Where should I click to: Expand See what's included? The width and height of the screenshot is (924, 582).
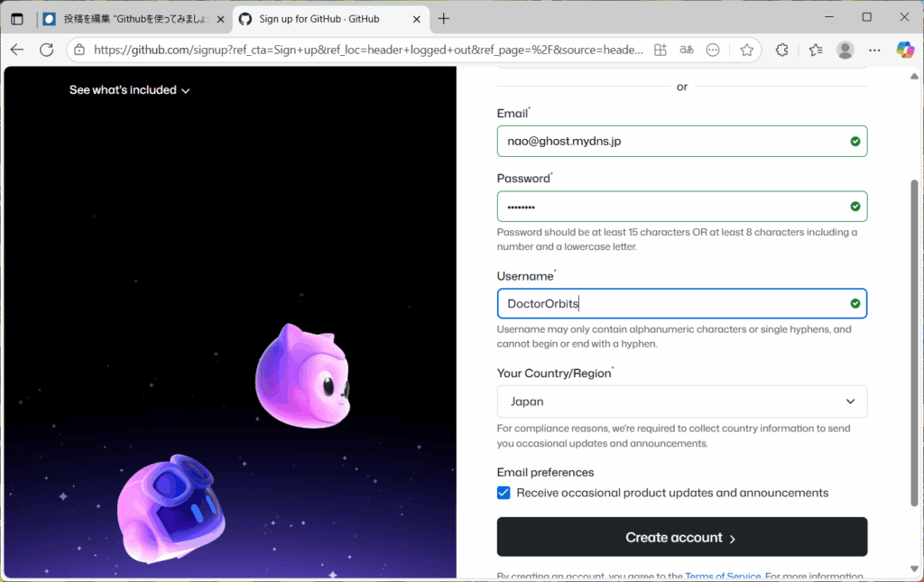coord(129,90)
